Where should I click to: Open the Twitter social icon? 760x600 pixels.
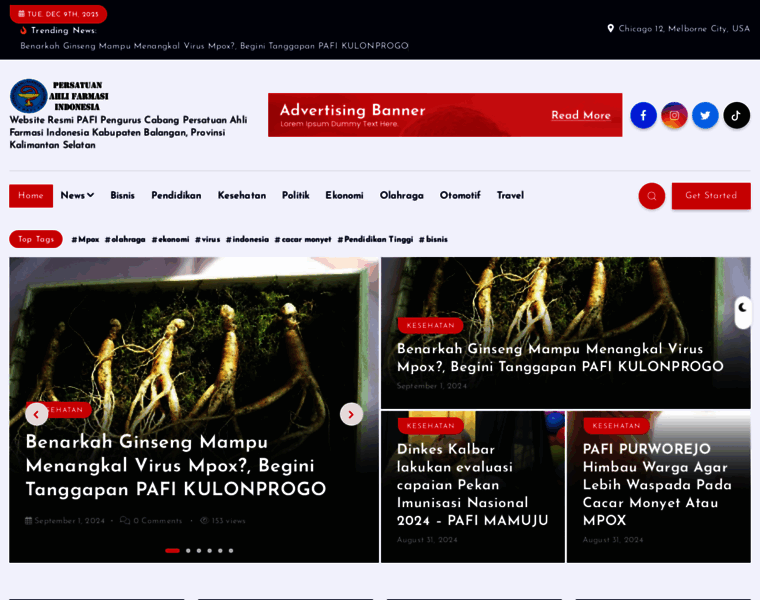pos(705,115)
